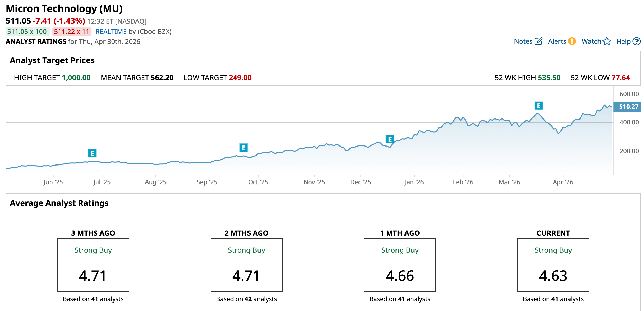Select the 3 MTHS AGO rating box
Screen dimensions: 644x311
click(93, 265)
